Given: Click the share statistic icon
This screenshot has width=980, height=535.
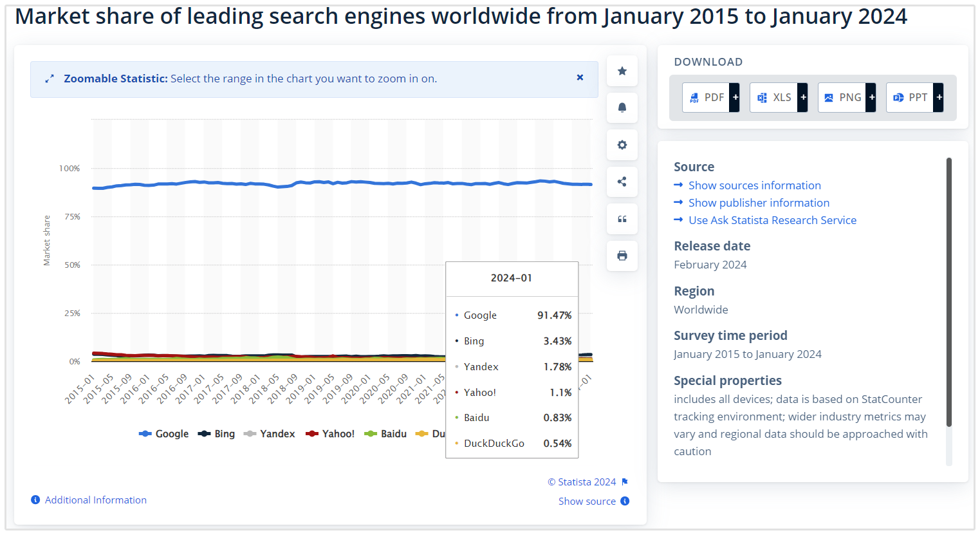Looking at the screenshot, I should (x=622, y=182).
